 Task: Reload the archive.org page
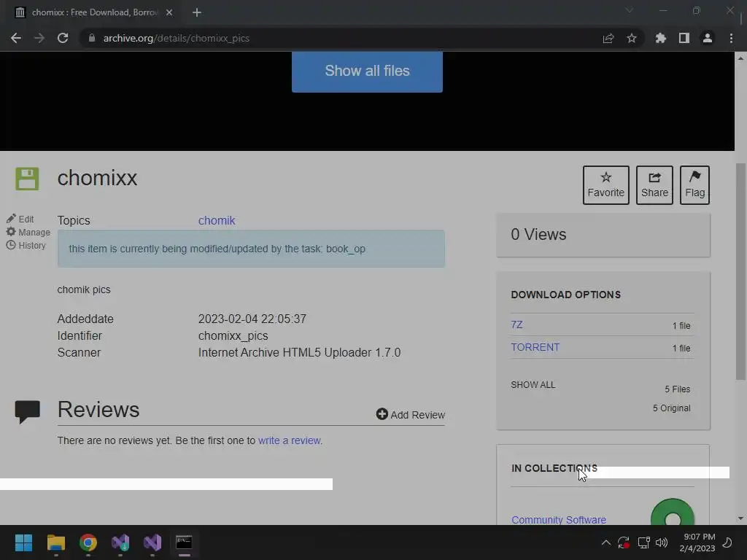pos(63,38)
